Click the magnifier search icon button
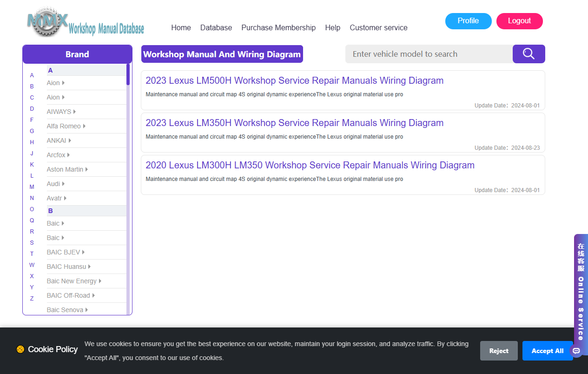The image size is (588, 374). 529,54
